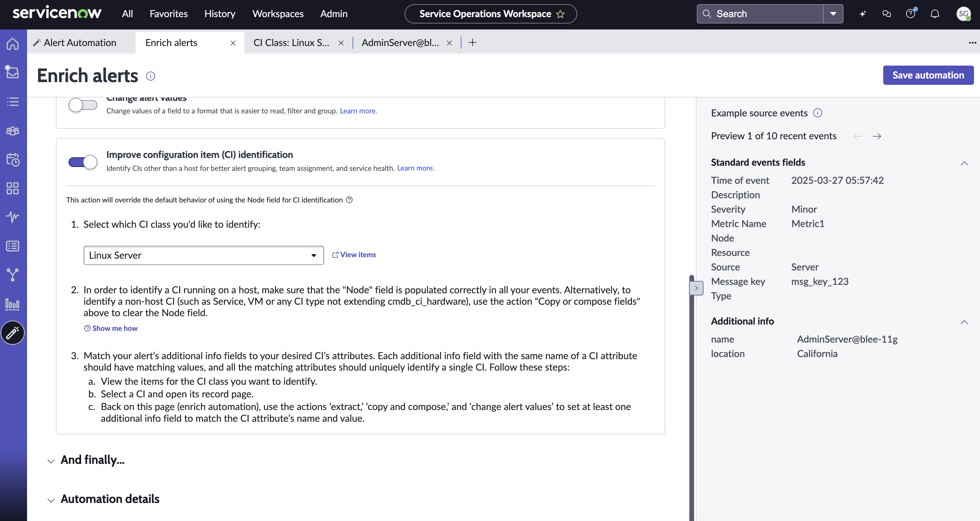Switch to the Alert Automation tab
The height and width of the screenshot is (521, 980).
[x=81, y=43]
